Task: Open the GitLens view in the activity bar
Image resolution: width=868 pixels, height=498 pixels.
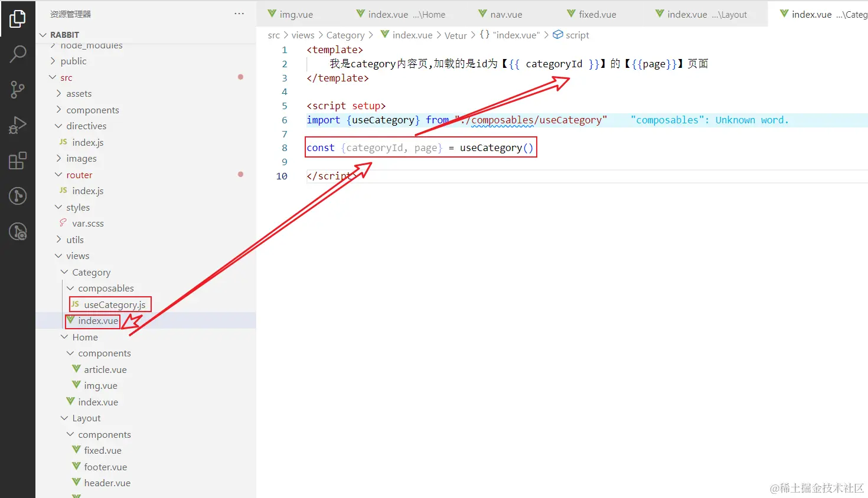Action: (x=18, y=196)
